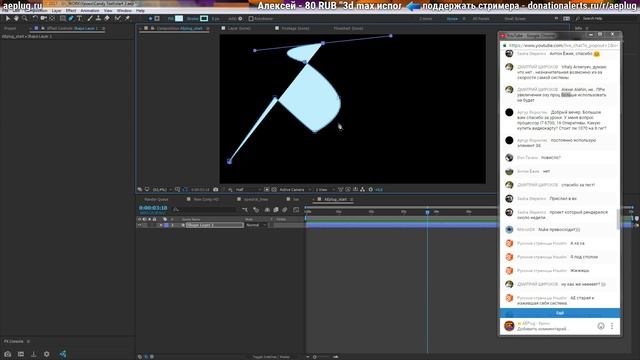Open the FX Console settings gear

click(47, 354)
